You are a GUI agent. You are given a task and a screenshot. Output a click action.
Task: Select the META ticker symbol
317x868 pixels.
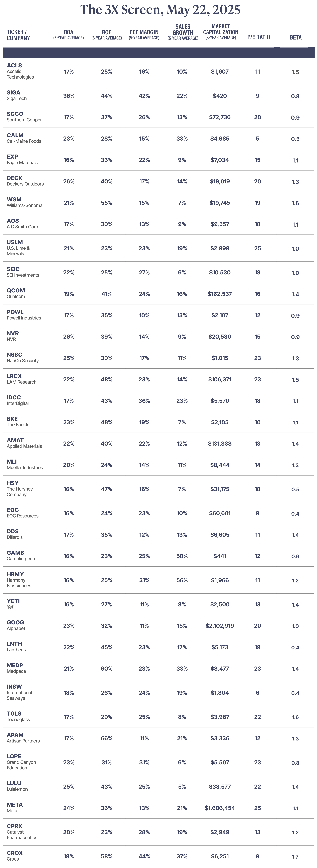(15, 805)
